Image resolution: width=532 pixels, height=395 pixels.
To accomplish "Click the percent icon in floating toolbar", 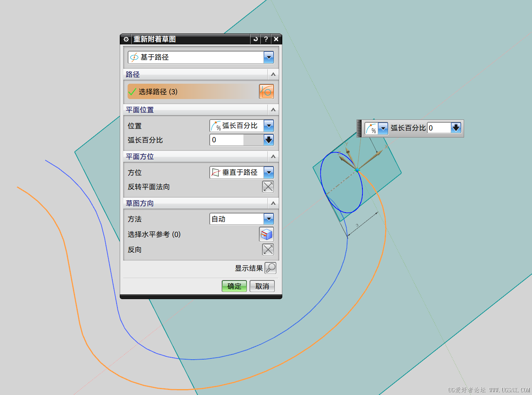I will (372, 129).
